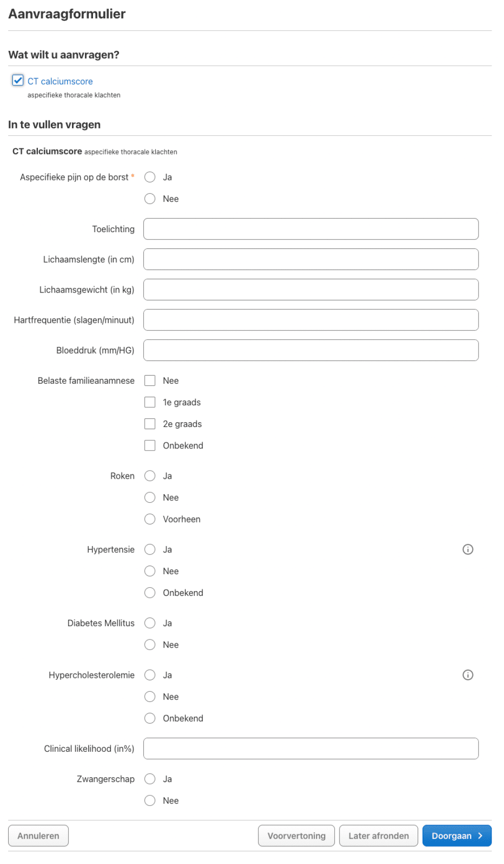The image size is (504, 864).
Task: Choose 'Nee' for Zwangerschap
Action: coord(150,800)
